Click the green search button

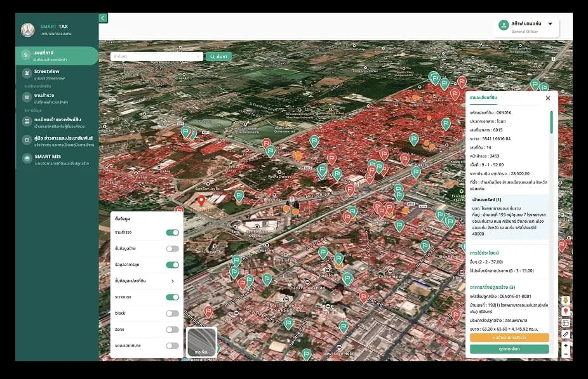218,57
